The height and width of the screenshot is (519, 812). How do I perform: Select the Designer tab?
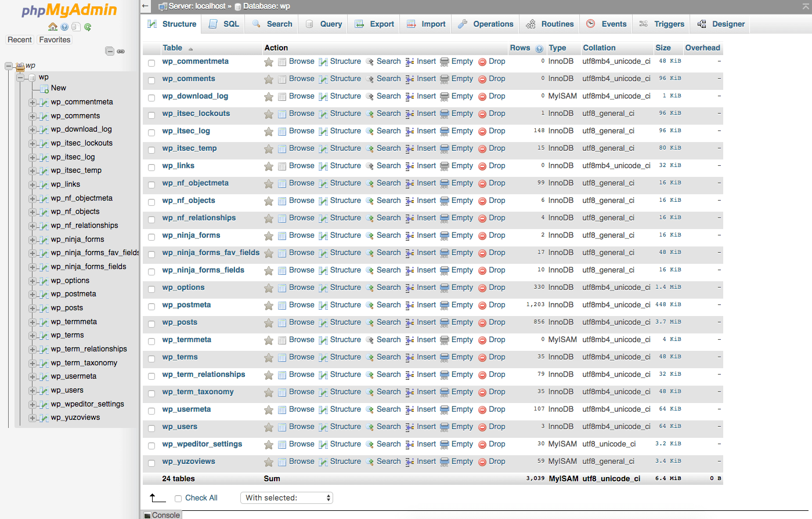721,24
